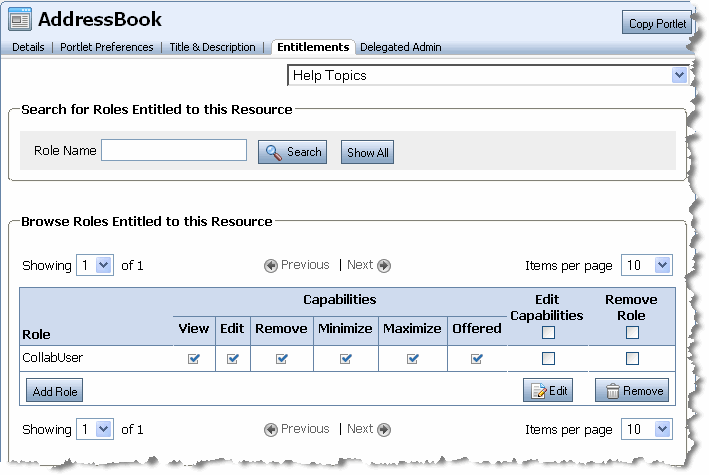Click the CollabUser role name

tap(52, 358)
